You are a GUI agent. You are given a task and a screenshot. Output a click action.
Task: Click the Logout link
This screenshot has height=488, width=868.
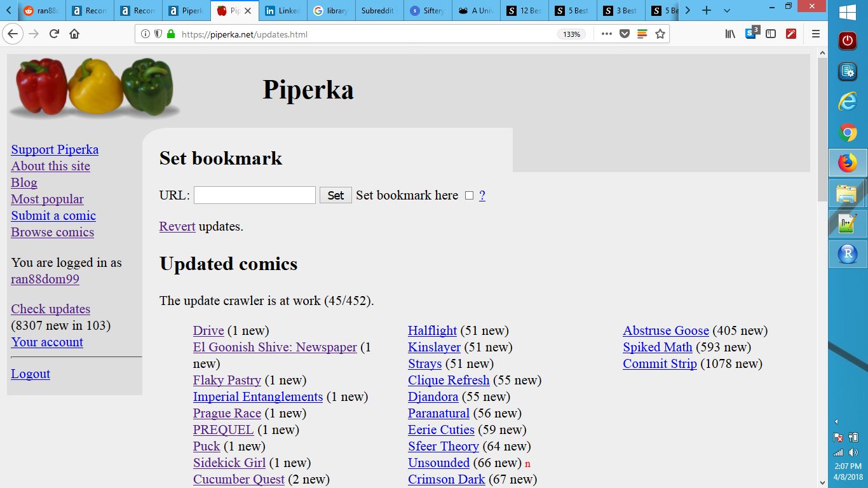31,374
